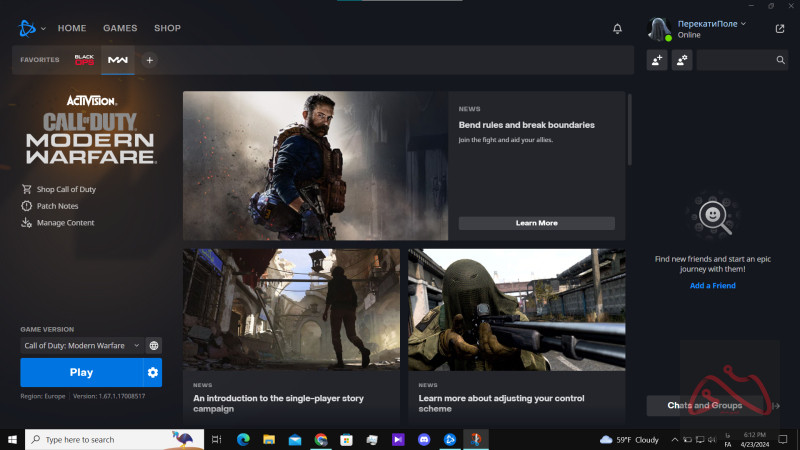Click the news feed vertical scrollbar
Screen dimensions: 800x450
point(629,130)
